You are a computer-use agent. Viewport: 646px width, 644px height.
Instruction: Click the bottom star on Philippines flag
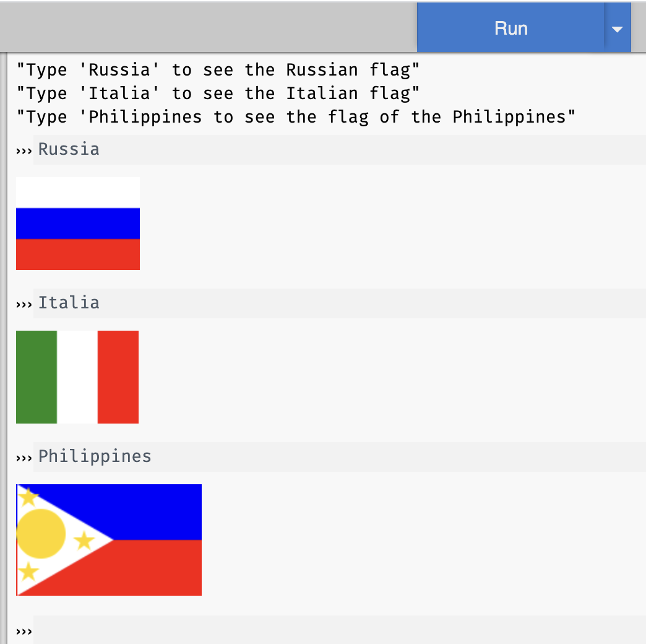coord(28,571)
